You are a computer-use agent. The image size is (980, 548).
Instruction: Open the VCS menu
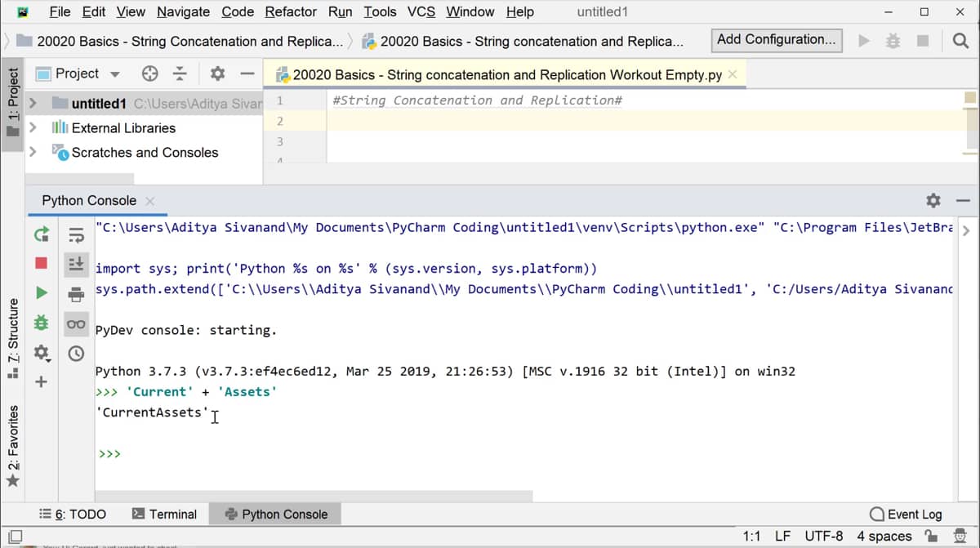pos(421,12)
